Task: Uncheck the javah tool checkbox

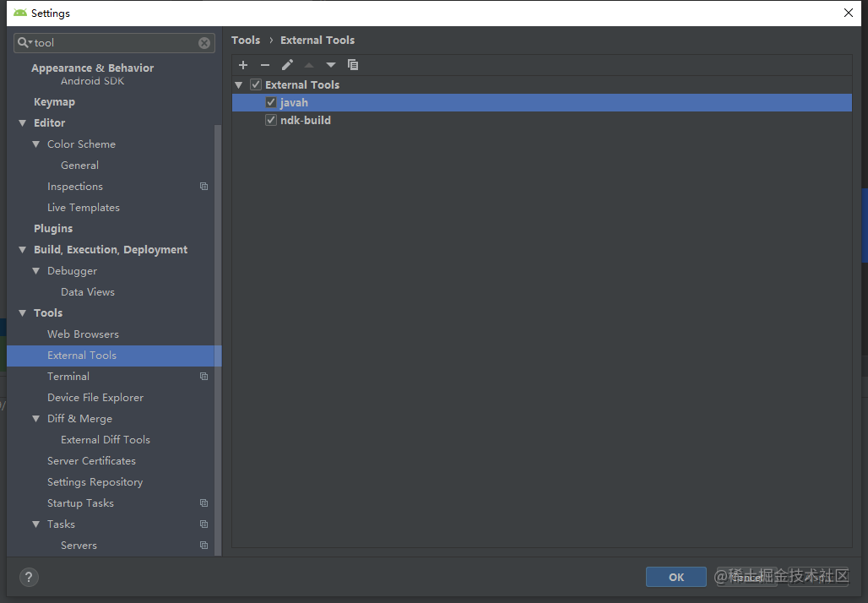Action: 271,102
